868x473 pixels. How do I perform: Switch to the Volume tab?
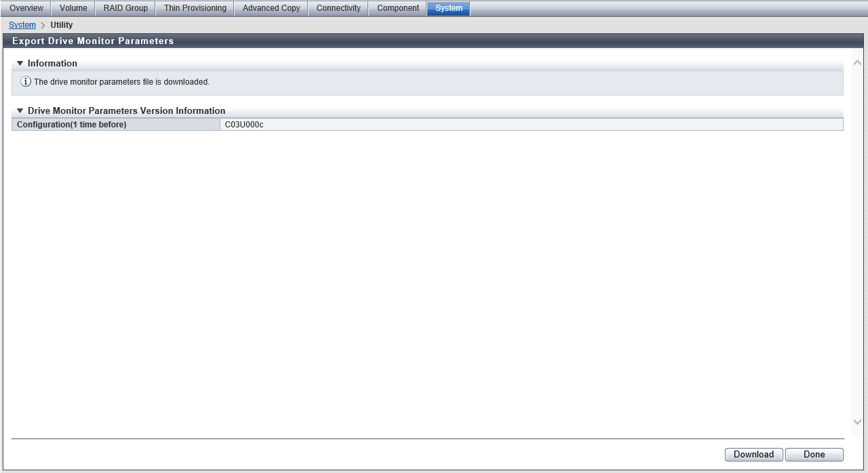point(73,8)
